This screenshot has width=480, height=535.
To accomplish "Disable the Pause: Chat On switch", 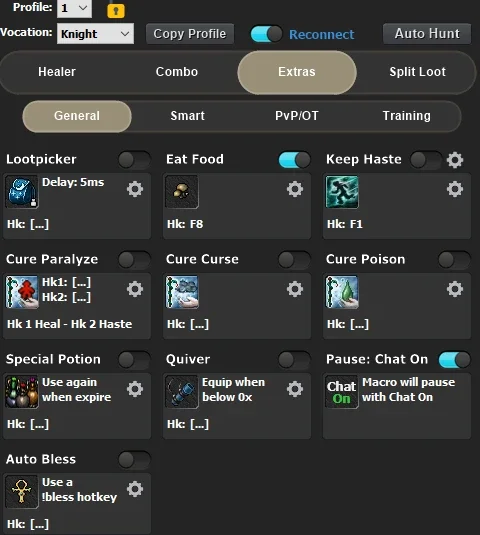I will tap(454, 360).
